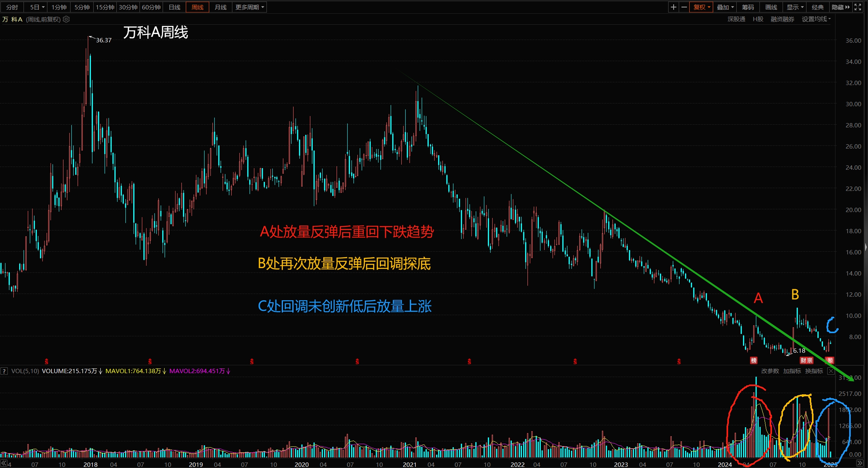
Task: Switch to 经典 classic layout
Action: [x=817, y=7]
